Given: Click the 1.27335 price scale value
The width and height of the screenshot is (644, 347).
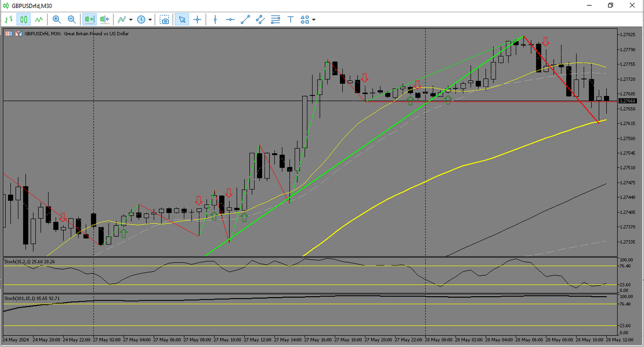Looking at the screenshot, I should (x=627, y=242).
